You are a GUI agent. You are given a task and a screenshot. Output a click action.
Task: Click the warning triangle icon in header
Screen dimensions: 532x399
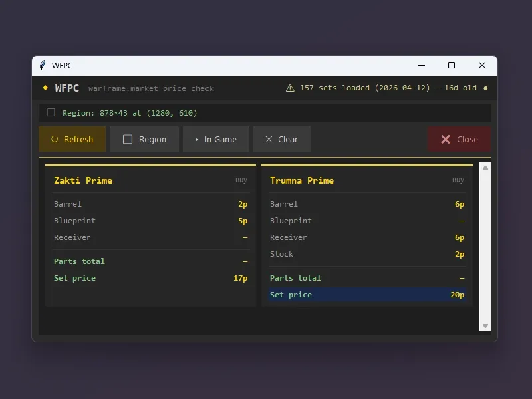pos(290,88)
